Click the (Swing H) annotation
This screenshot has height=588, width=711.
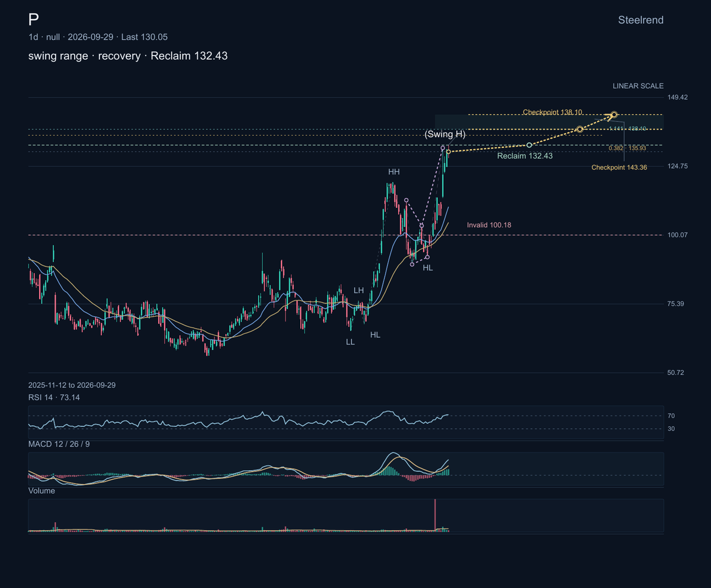click(x=445, y=134)
